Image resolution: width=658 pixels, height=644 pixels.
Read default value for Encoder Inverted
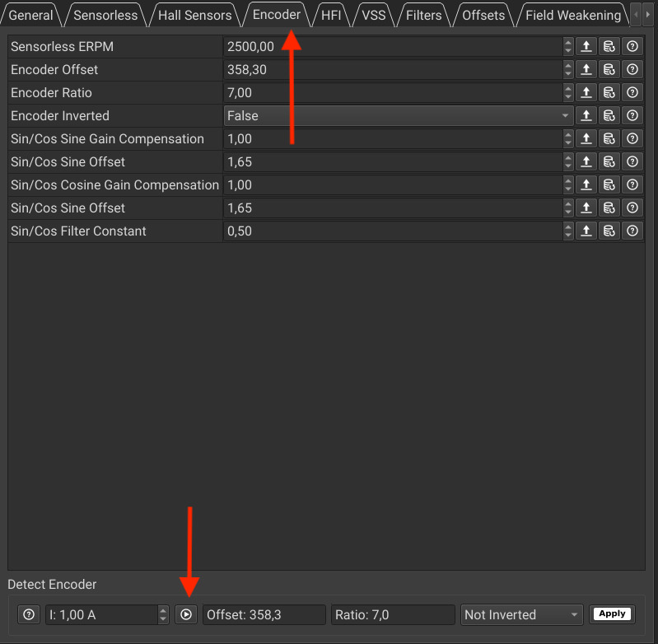pyautogui.click(x=609, y=116)
